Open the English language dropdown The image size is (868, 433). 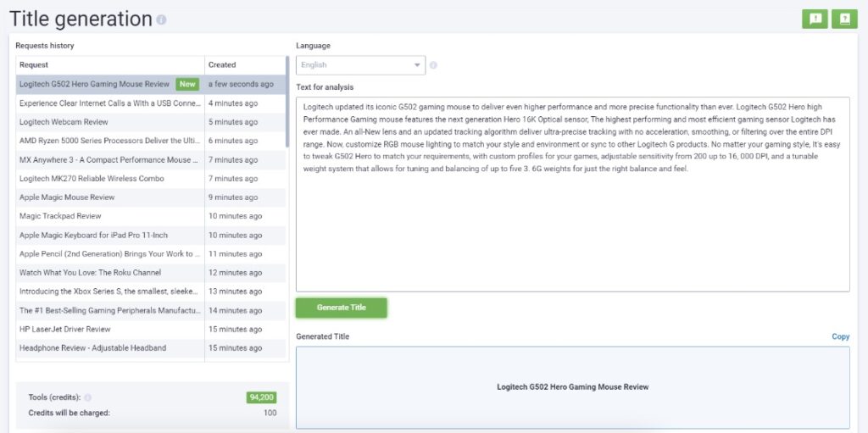[x=360, y=65]
